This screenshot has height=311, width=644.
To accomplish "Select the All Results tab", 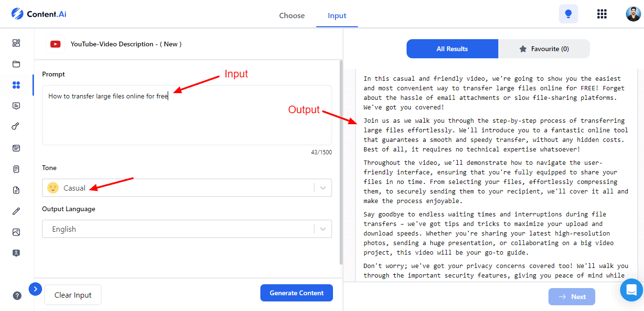I will pos(452,49).
